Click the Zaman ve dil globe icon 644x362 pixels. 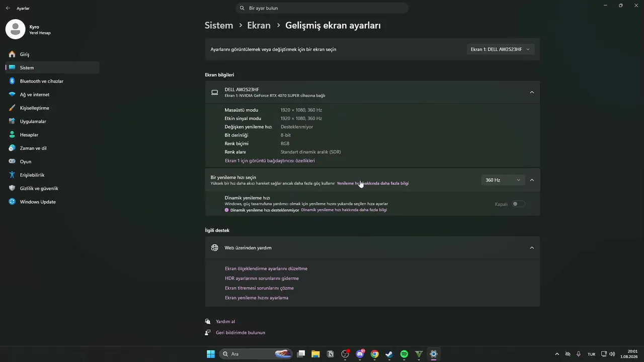pos(12,148)
